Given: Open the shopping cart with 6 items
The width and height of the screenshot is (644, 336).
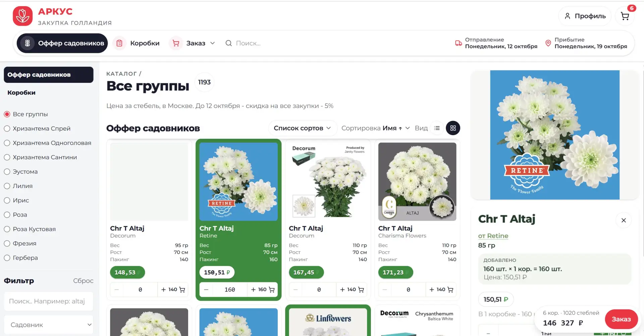Looking at the screenshot, I should tap(625, 16).
